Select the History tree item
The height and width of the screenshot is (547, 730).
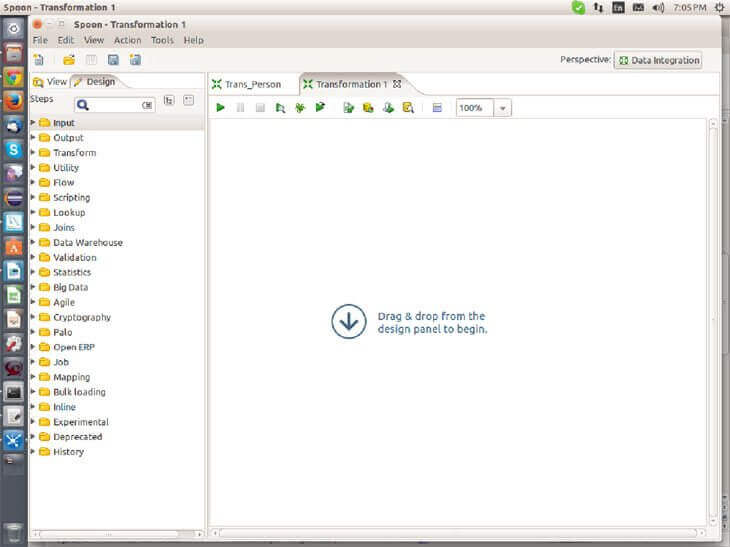(x=68, y=452)
